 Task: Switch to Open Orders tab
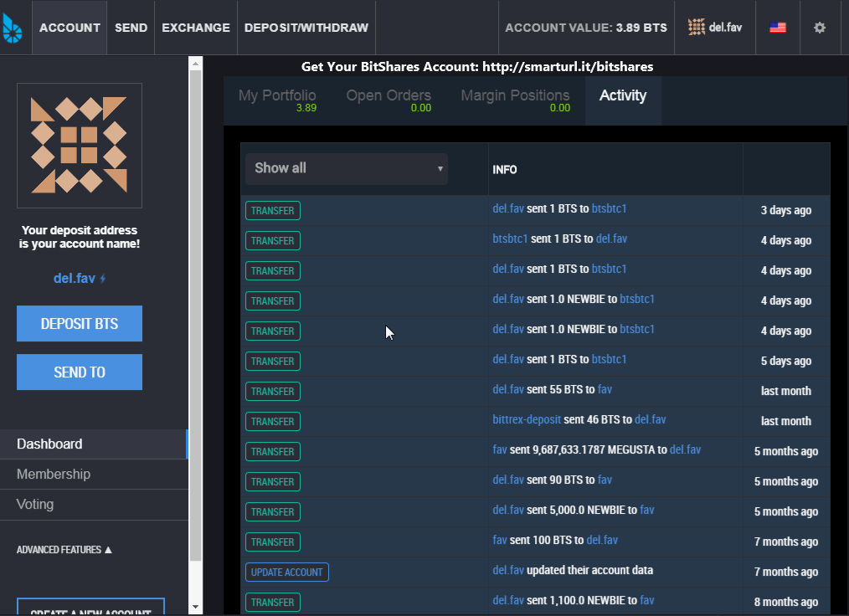click(x=388, y=100)
